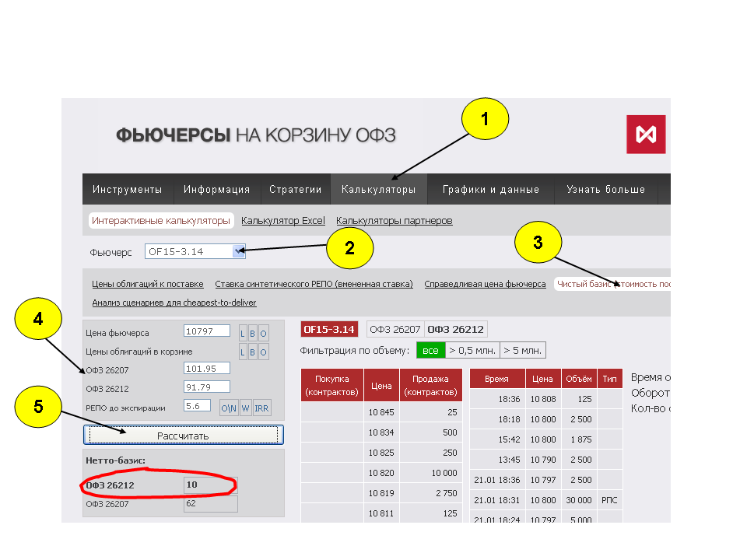Image resolution: width=747 pixels, height=560 pixels.
Task: Select order book price 10 819
Action: [x=381, y=493]
